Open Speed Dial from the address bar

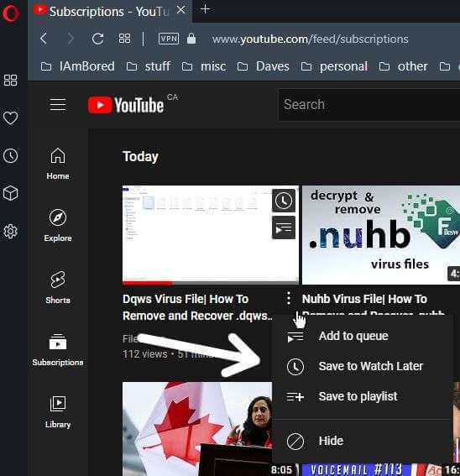coord(124,39)
